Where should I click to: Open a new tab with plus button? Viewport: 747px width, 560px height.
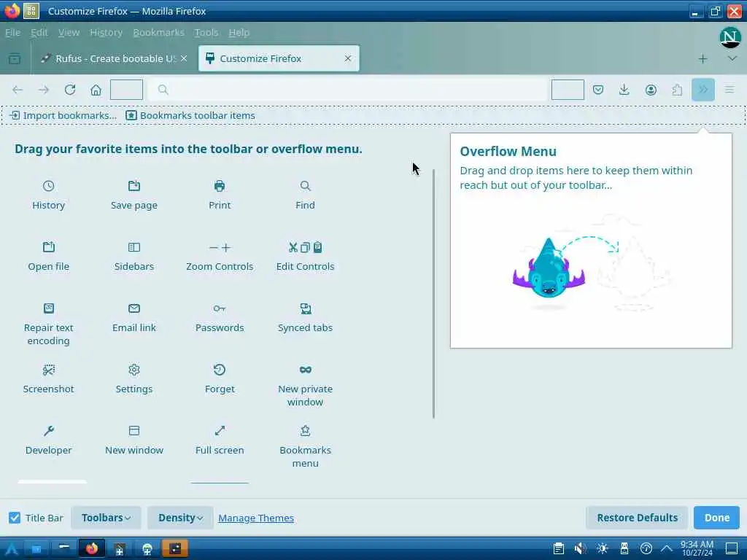coord(703,58)
